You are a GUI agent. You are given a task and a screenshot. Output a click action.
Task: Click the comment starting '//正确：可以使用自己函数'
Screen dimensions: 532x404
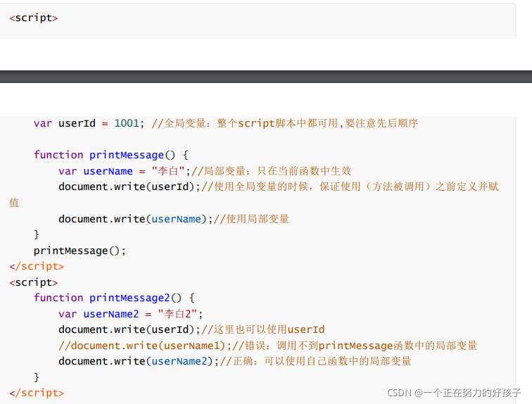coord(315,361)
